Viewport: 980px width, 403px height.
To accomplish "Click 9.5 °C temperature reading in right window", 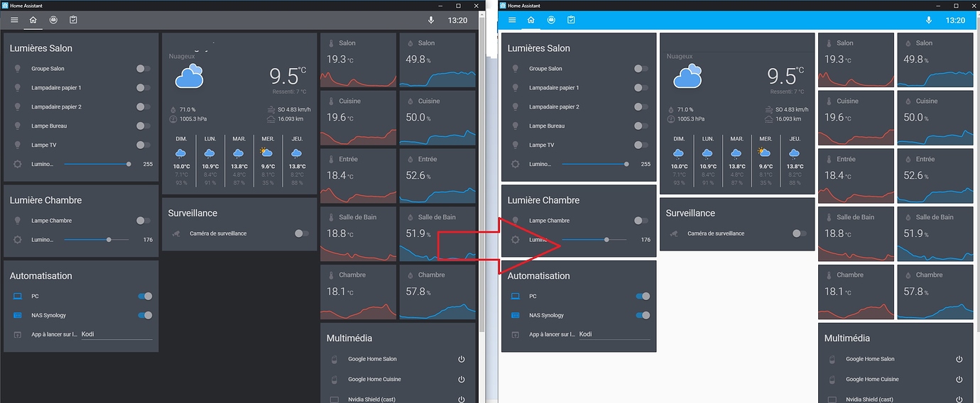I will pyautogui.click(x=785, y=75).
